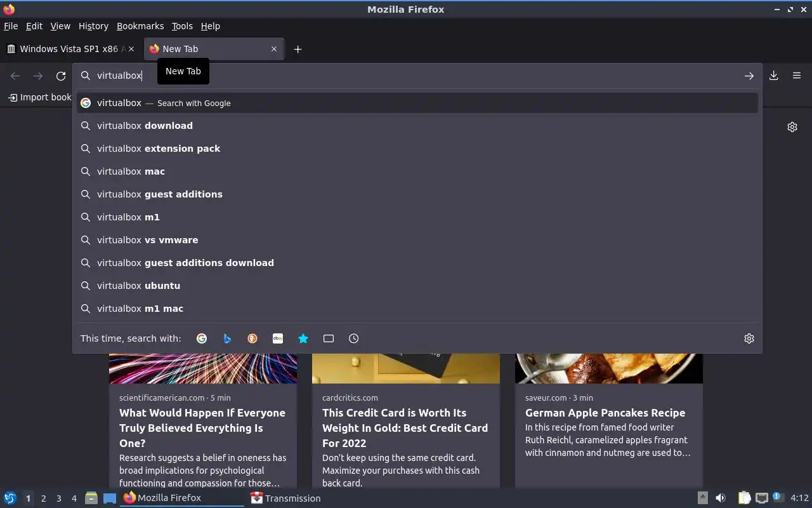This screenshot has width=812, height=508.
Task: Search open tabs via the tab icon
Action: (x=329, y=338)
